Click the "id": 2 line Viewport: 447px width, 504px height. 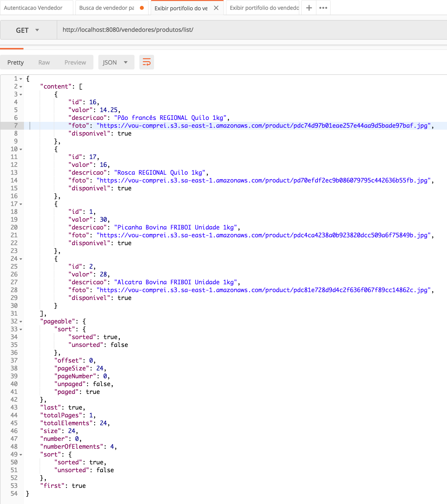point(82,266)
